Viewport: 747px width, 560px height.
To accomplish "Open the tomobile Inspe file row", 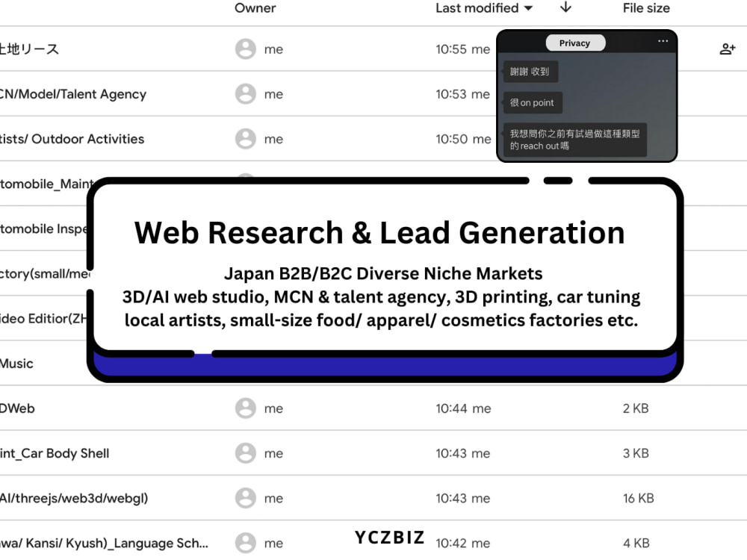I will 44,229.
